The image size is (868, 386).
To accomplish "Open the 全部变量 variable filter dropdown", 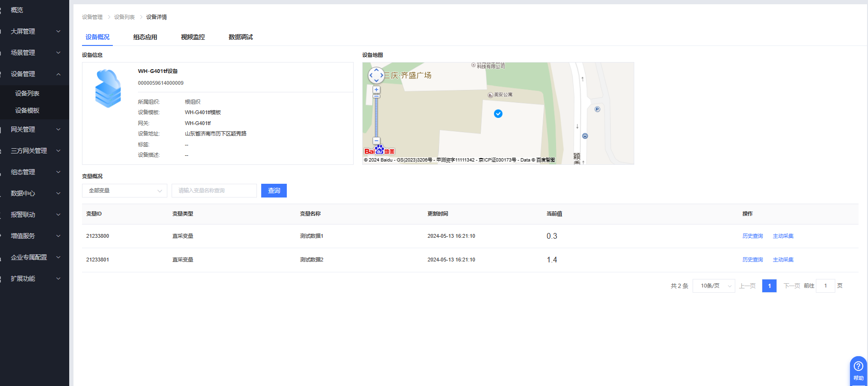I will pos(125,190).
